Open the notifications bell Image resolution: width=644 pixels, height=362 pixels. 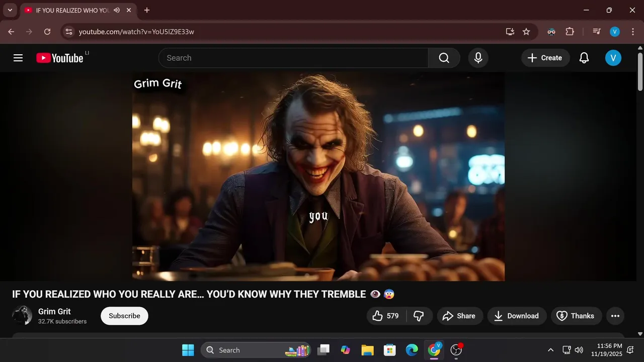(584, 58)
